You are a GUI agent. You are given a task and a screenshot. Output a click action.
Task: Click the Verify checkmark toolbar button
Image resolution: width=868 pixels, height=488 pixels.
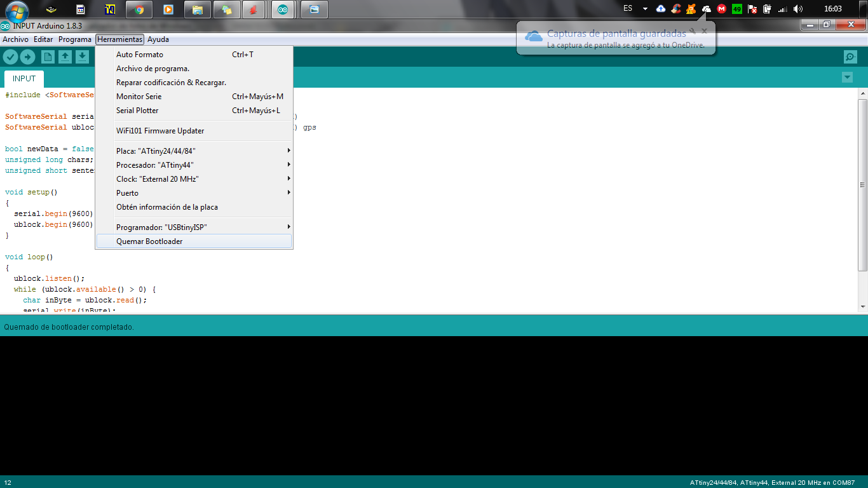click(x=10, y=57)
